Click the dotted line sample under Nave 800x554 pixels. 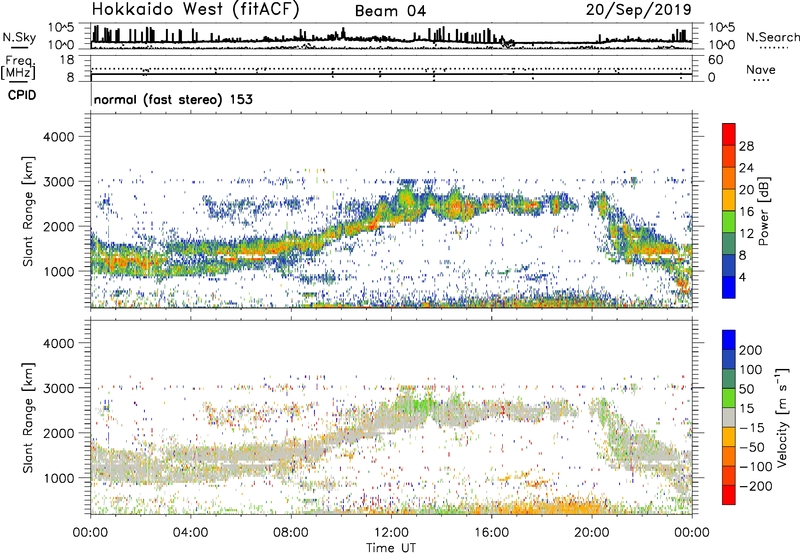[761, 81]
